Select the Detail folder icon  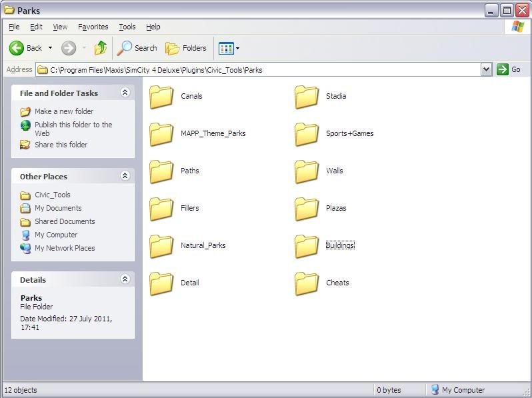pos(161,283)
